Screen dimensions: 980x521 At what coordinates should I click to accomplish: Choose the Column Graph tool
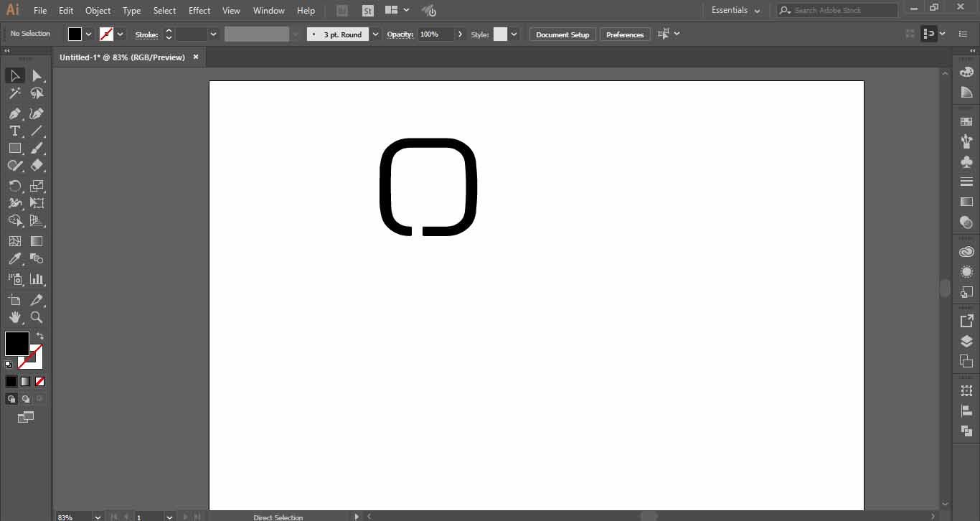37,279
